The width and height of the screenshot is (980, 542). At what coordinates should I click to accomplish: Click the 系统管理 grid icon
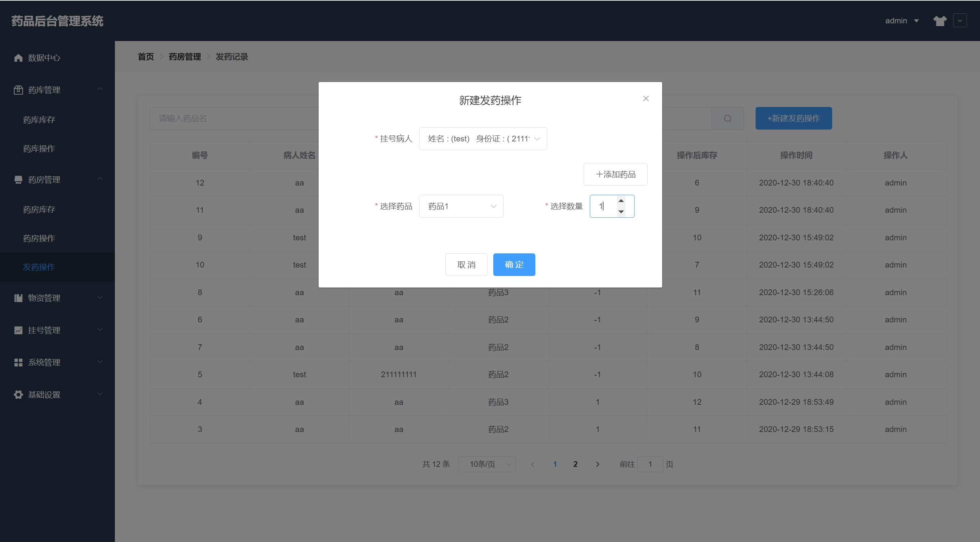(x=18, y=362)
